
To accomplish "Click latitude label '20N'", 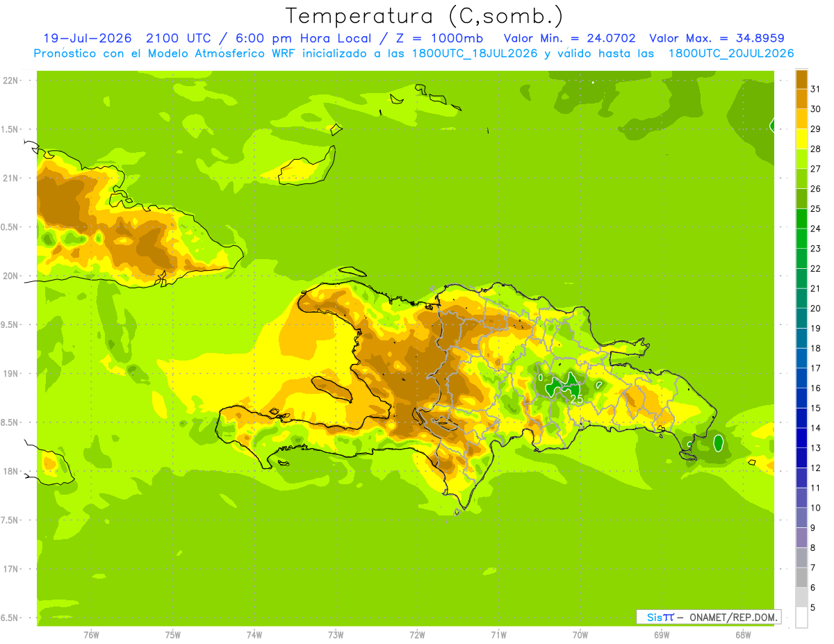I will click(x=11, y=276).
